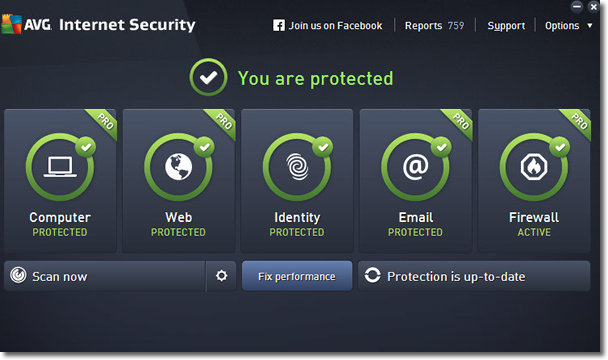Screen dimensions: 608x360
Task: Click the update refresh arrows icon
Action: 373,275
